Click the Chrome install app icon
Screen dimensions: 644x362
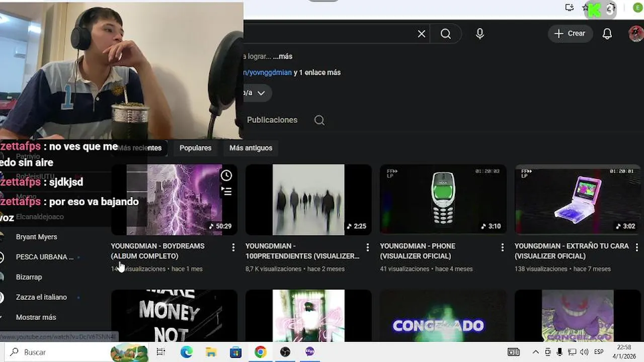[570, 8]
